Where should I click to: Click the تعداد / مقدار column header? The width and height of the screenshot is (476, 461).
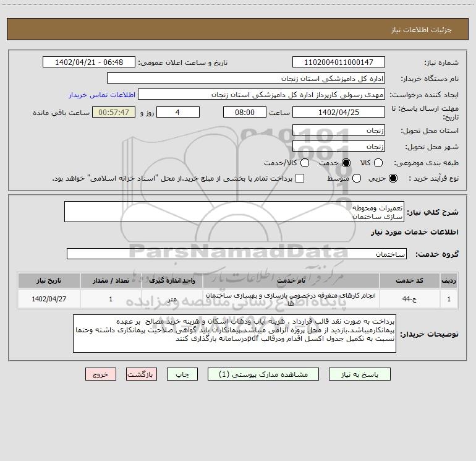click(111, 280)
